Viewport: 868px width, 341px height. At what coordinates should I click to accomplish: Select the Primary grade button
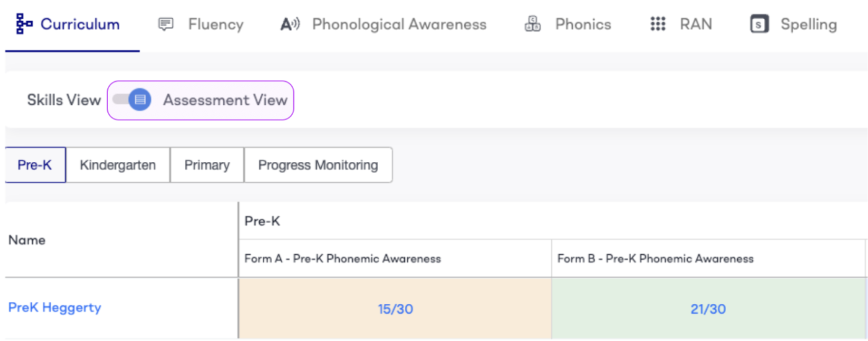tap(207, 165)
